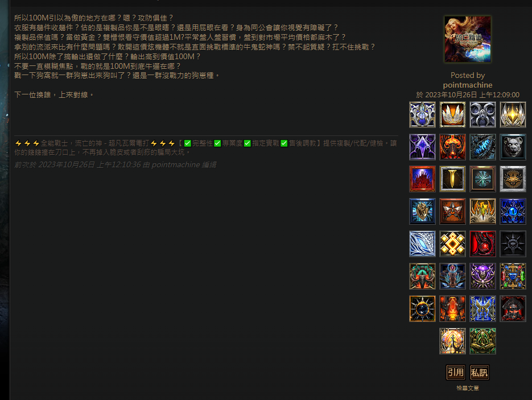Select the orange winged badge in top row

[x=452, y=115]
